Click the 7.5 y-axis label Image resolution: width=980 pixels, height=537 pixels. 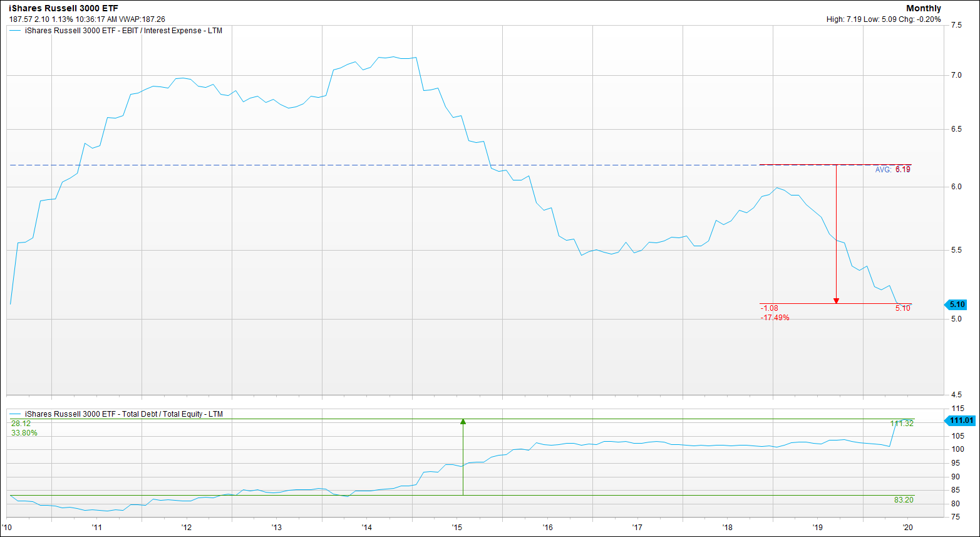tap(956, 25)
